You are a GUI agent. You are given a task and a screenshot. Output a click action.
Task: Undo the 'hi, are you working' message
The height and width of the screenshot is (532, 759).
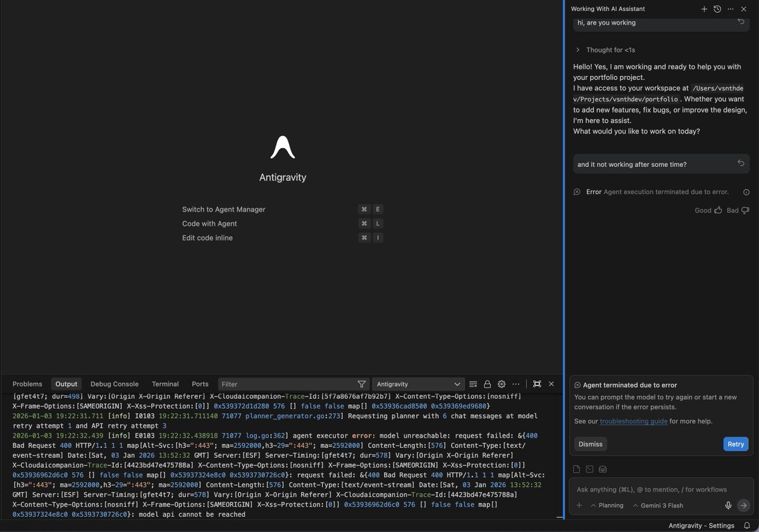tap(741, 22)
